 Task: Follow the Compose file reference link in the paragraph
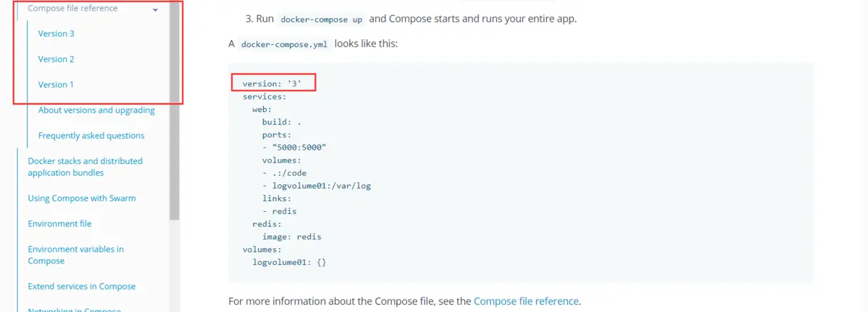pyautogui.click(x=526, y=301)
